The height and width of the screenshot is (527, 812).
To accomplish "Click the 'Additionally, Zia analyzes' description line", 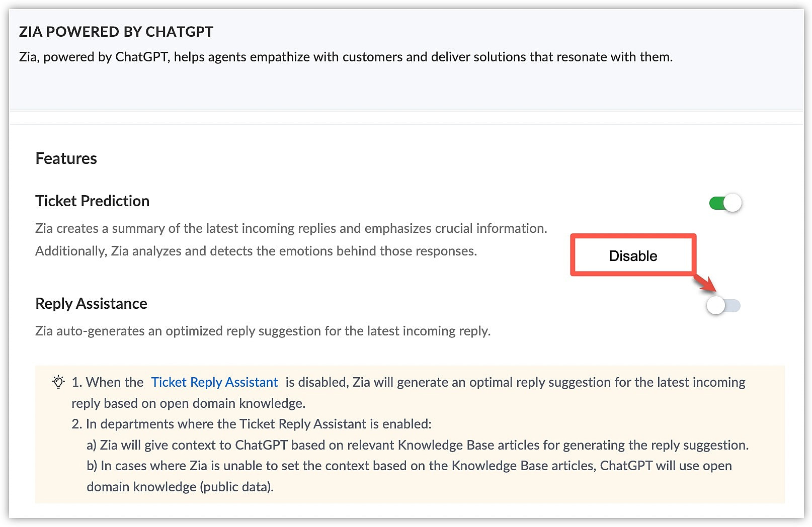I will [256, 251].
